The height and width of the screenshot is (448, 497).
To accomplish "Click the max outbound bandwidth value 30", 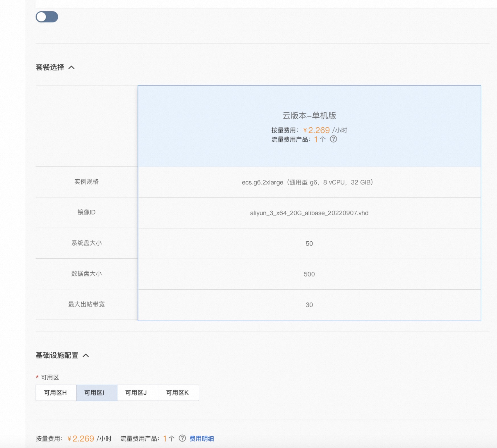I will [x=309, y=305].
